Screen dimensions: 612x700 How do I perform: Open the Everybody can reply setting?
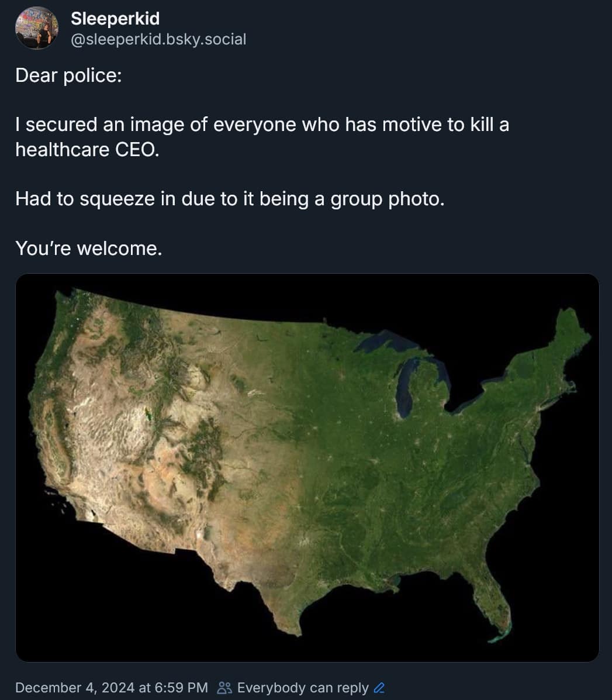[303, 688]
